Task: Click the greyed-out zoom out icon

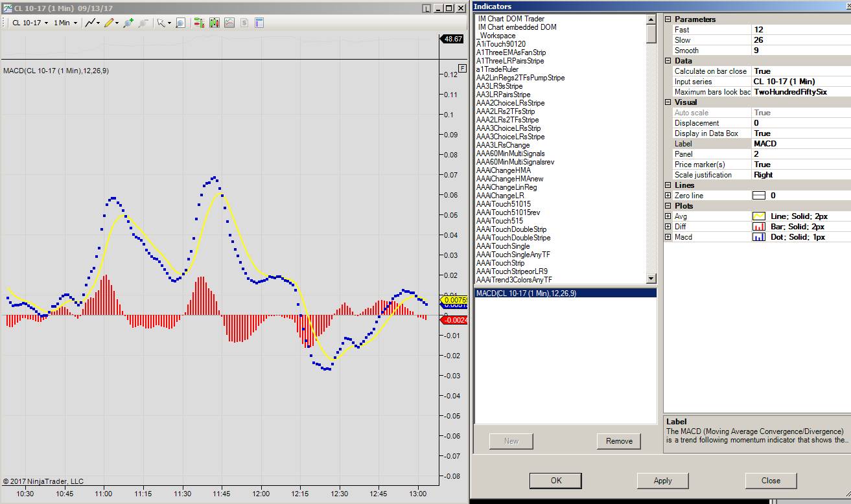Action: pos(143,23)
